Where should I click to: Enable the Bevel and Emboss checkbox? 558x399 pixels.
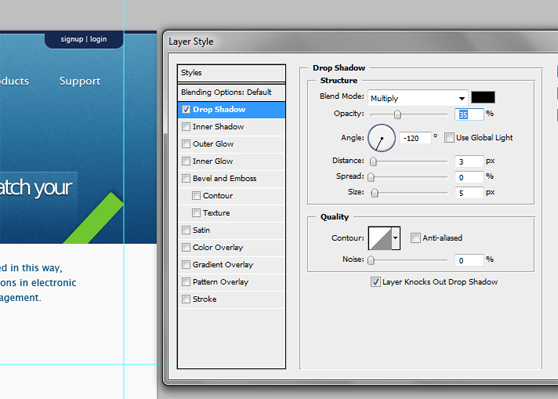click(186, 178)
